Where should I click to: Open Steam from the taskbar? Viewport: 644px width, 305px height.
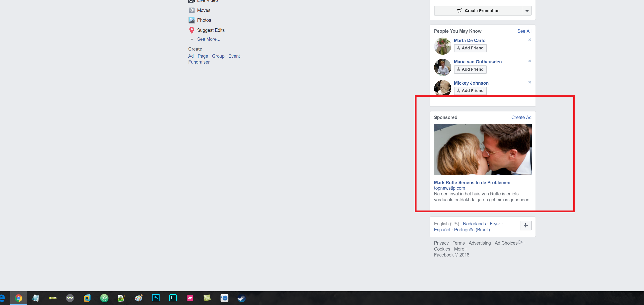pyautogui.click(x=241, y=298)
